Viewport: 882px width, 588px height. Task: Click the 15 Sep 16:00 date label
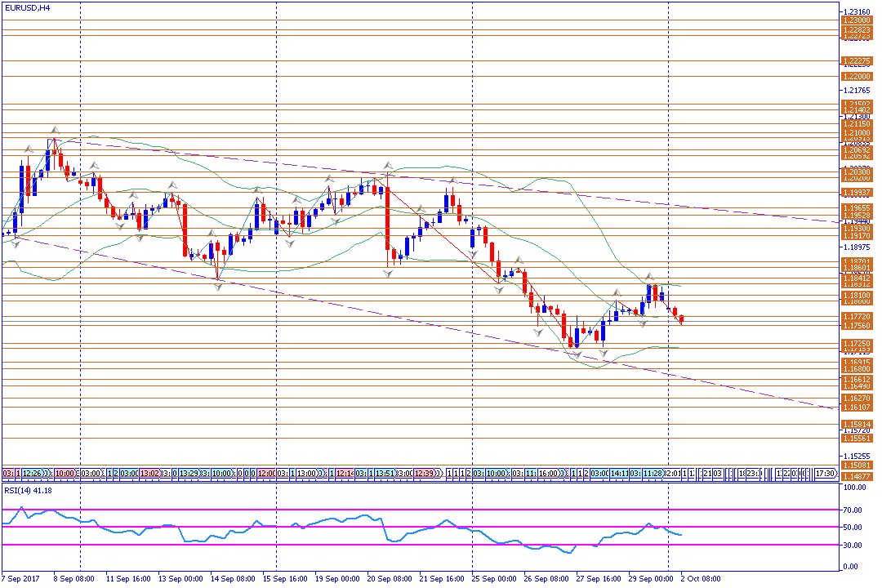coord(285,578)
